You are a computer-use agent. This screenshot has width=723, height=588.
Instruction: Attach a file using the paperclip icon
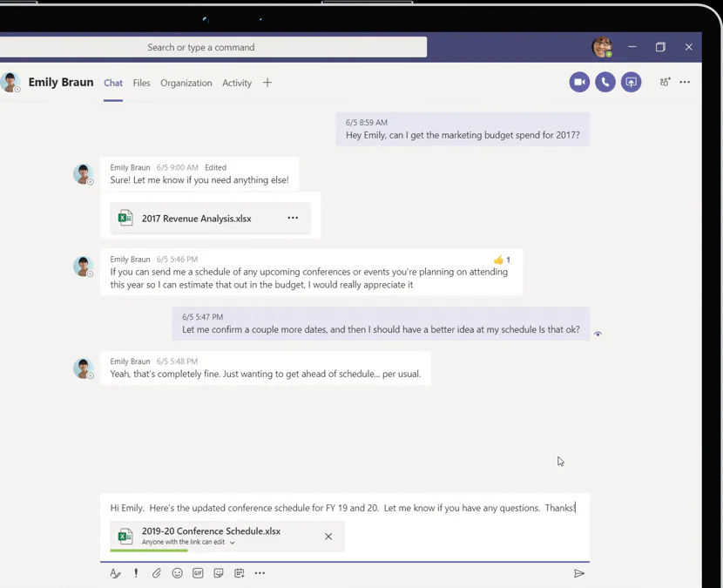(157, 573)
